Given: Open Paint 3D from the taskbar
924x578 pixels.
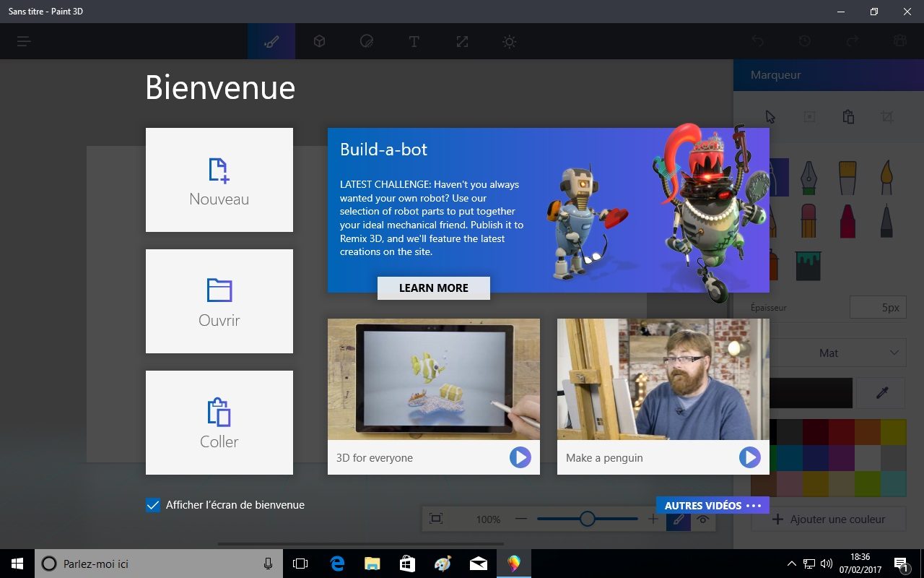Looking at the screenshot, I should coord(513,564).
